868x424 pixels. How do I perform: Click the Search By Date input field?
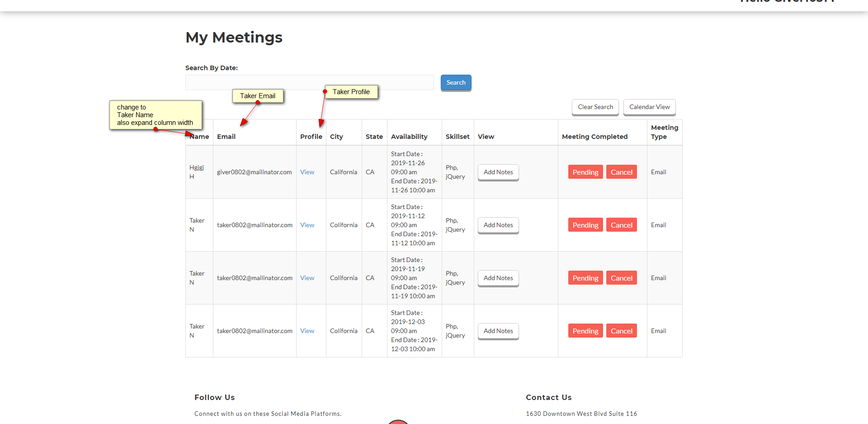coord(309,82)
